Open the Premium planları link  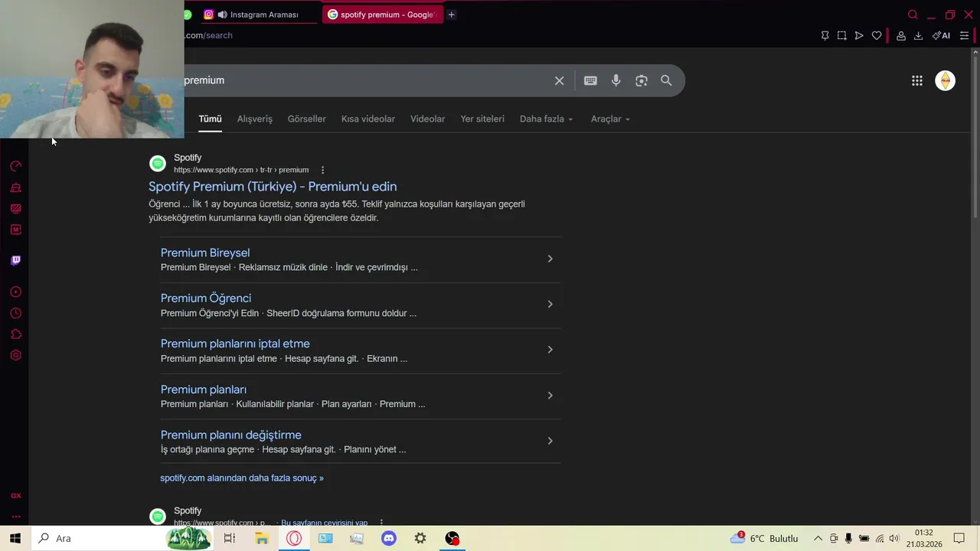point(204,390)
